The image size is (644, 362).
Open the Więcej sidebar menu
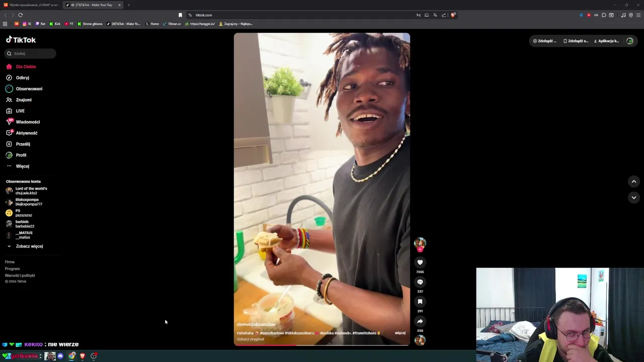[x=18, y=166]
